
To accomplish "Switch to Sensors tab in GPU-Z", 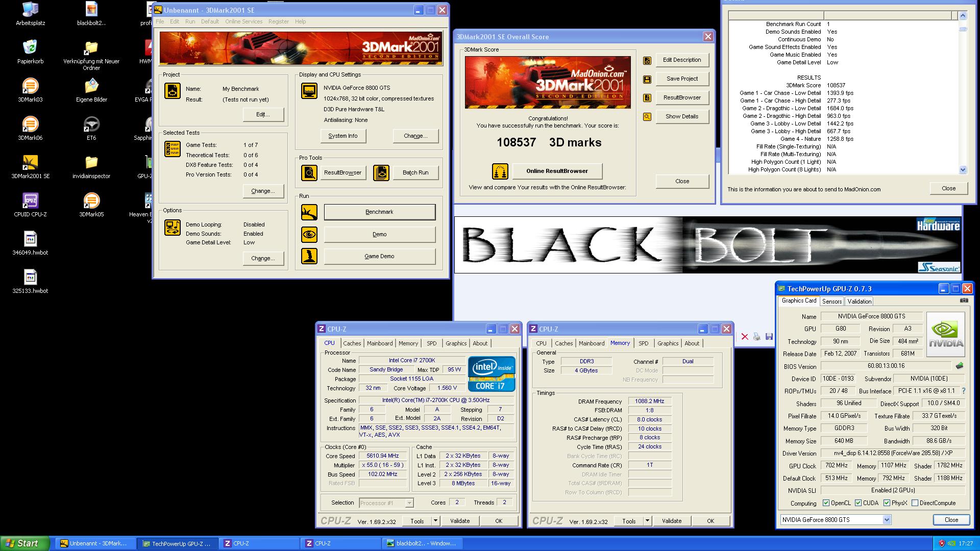I will (831, 302).
